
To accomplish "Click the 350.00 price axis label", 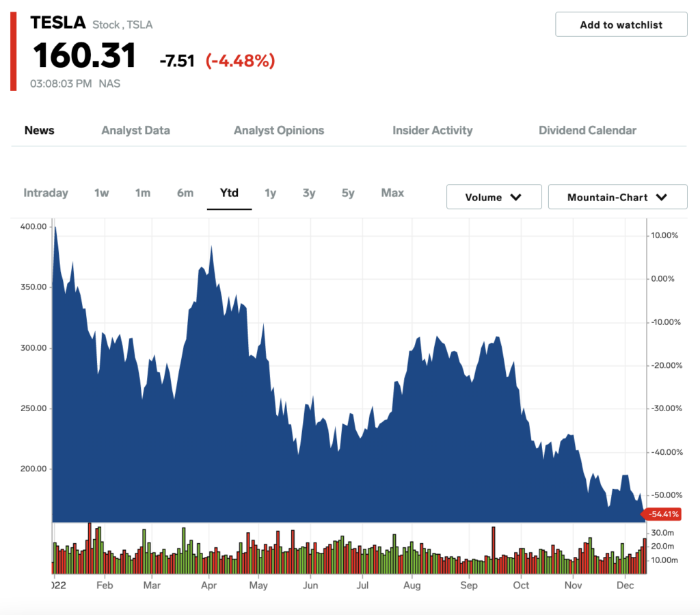I will pyautogui.click(x=33, y=287).
